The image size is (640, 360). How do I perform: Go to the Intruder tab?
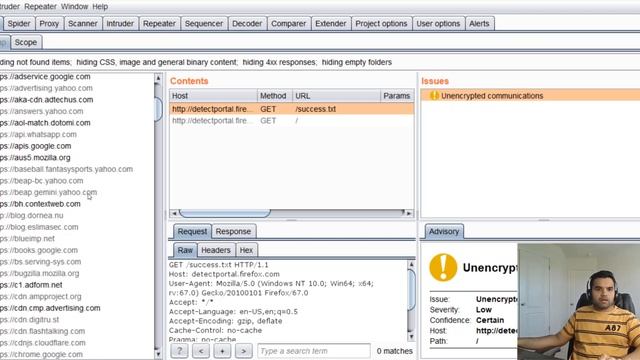click(120, 24)
